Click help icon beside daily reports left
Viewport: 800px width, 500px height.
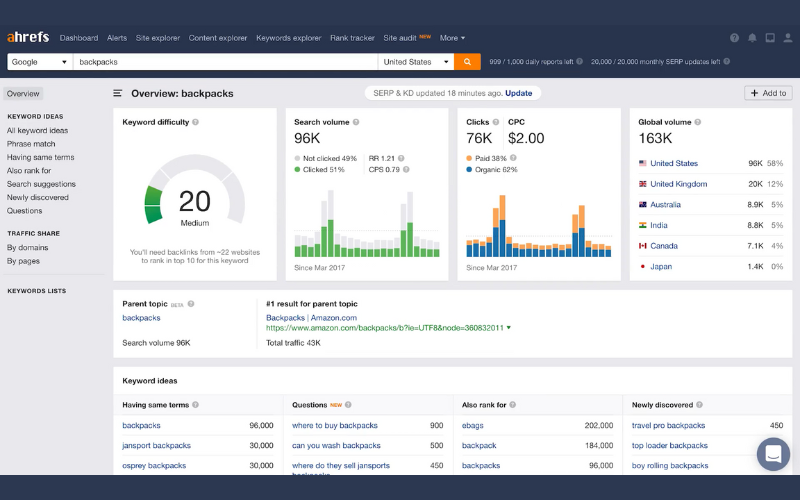point(580,61)
